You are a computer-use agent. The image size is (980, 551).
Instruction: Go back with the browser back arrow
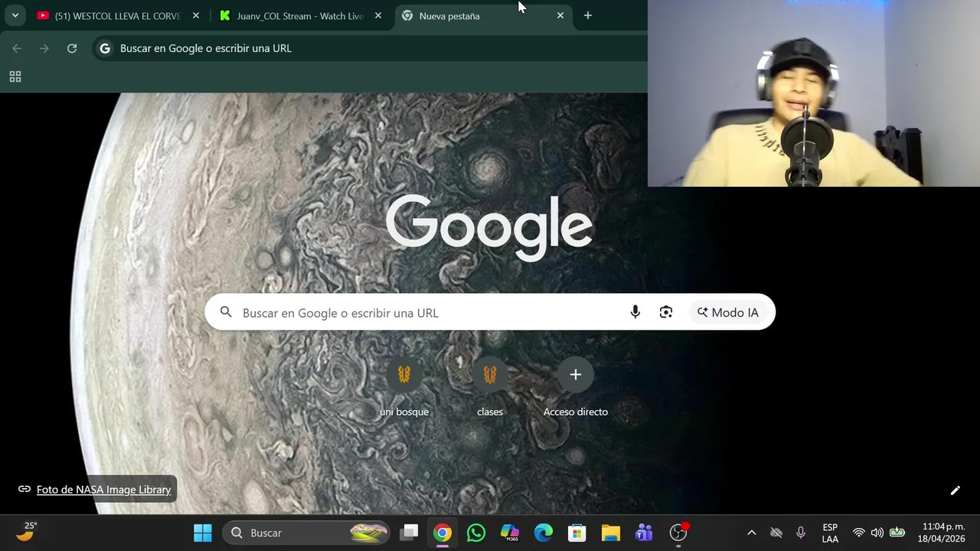17,48
